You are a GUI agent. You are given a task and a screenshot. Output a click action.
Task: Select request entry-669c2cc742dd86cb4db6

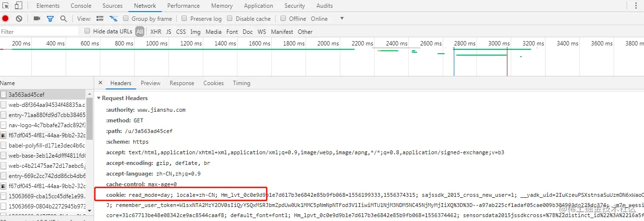[43, 176]
